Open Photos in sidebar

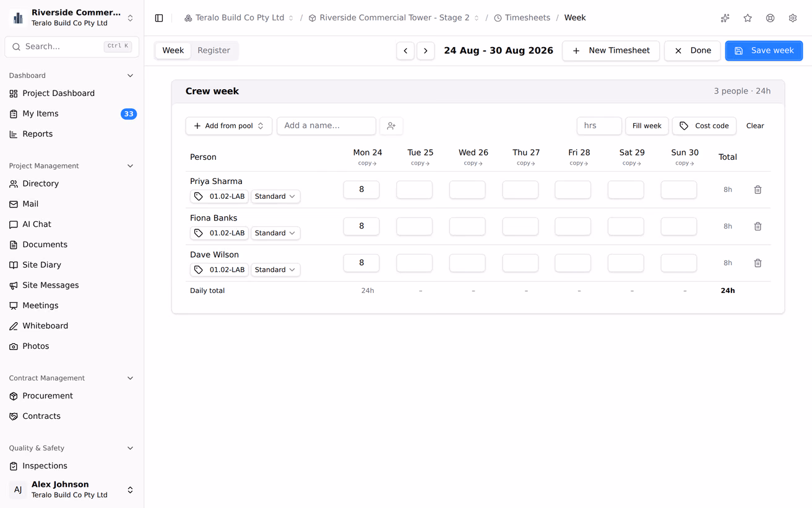coord(72,346)
